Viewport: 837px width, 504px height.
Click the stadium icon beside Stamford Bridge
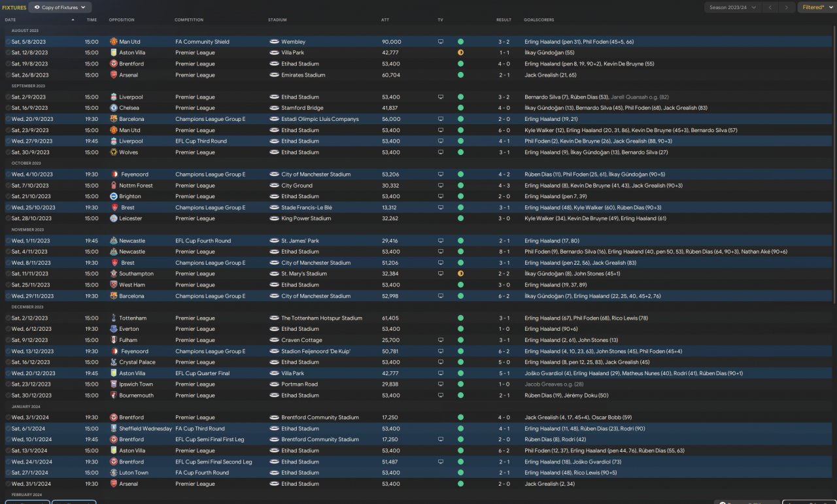(275, 108)
